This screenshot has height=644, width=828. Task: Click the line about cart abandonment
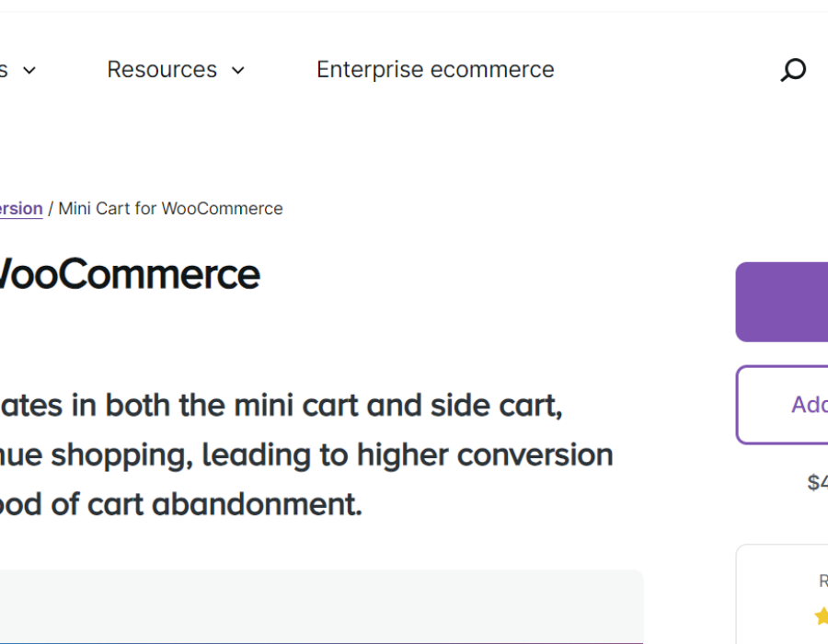(180, 504)
